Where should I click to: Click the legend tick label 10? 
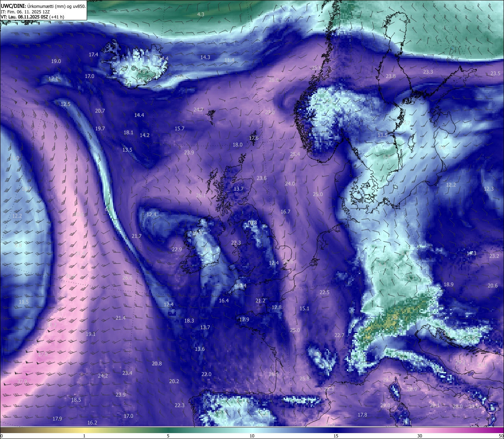252,436
